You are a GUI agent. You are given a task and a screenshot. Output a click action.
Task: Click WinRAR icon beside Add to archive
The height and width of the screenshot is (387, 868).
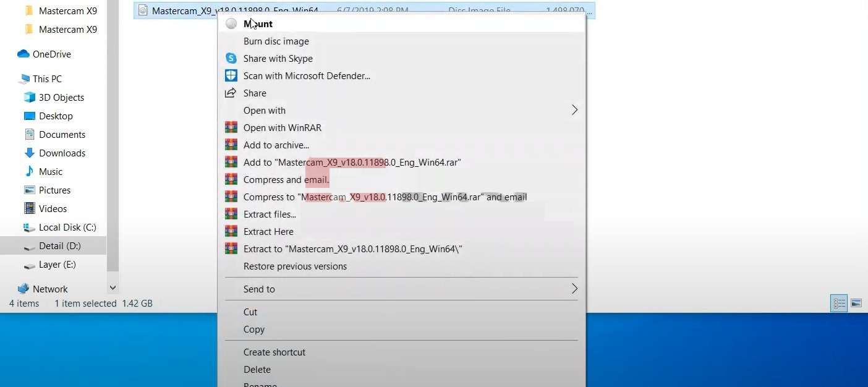[x=231, y=145]
